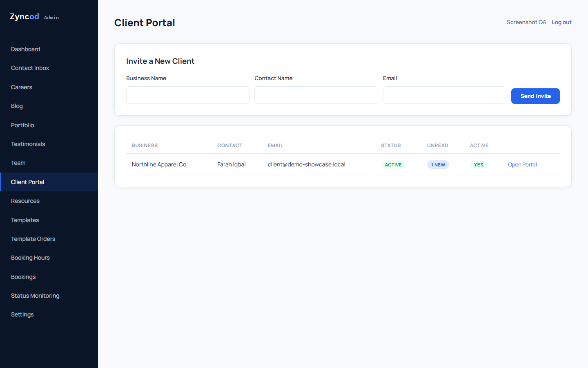This screenshot has height=368, width=588.
Task: Select Testimonials in the sidebar
Action: tap(49, 144)
